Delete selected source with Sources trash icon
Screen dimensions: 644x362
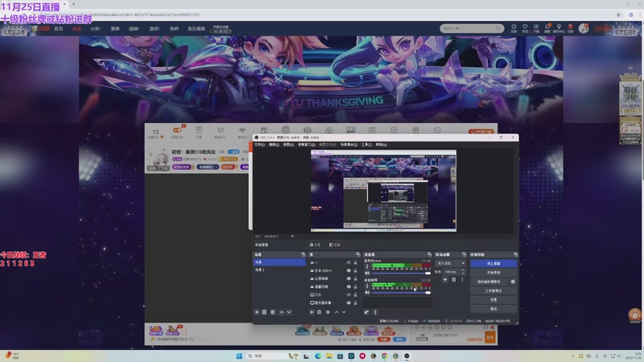click(319, 312)
